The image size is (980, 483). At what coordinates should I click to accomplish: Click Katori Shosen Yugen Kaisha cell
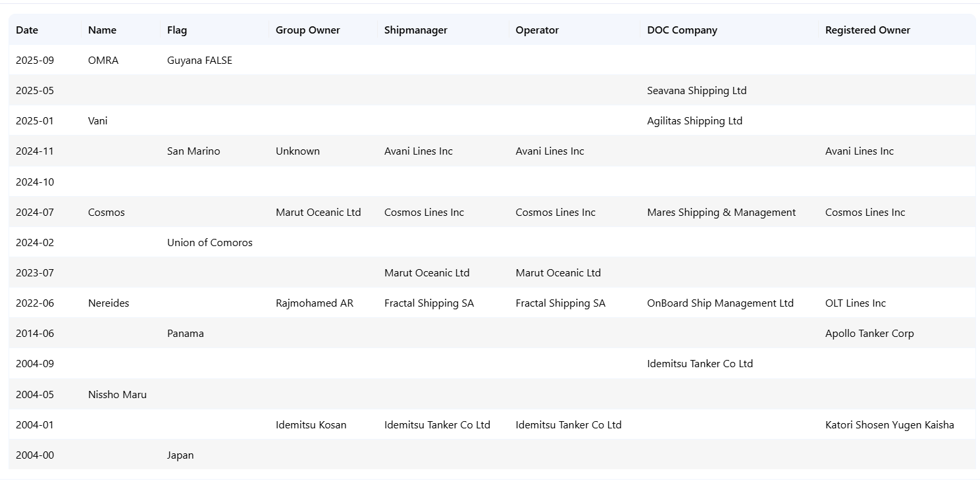(x=889, y=425)
